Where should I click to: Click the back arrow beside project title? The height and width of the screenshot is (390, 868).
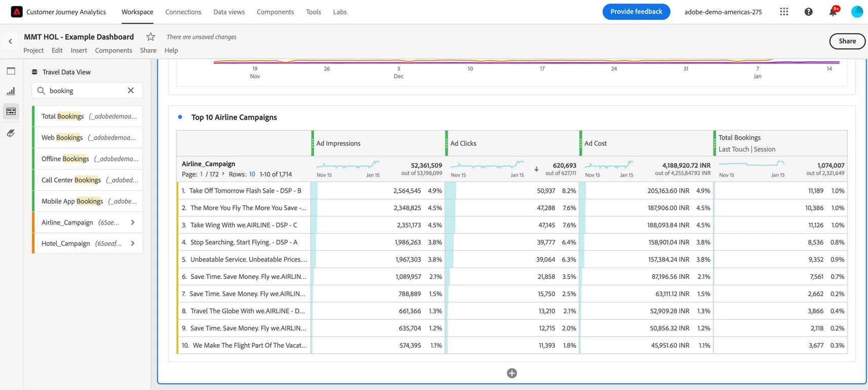point(10,41)
